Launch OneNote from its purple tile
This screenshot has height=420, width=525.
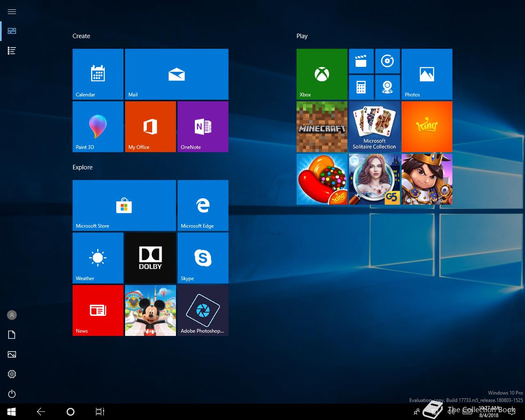point(203,127)
